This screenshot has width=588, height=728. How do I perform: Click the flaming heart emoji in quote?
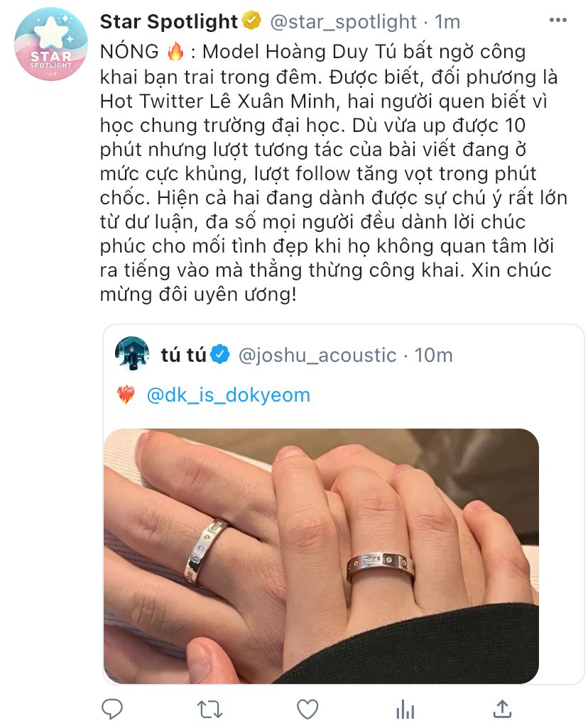click(126, 395)
